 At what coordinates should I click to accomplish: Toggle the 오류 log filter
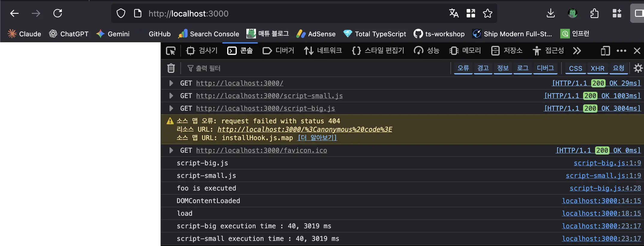click(463, 68)
